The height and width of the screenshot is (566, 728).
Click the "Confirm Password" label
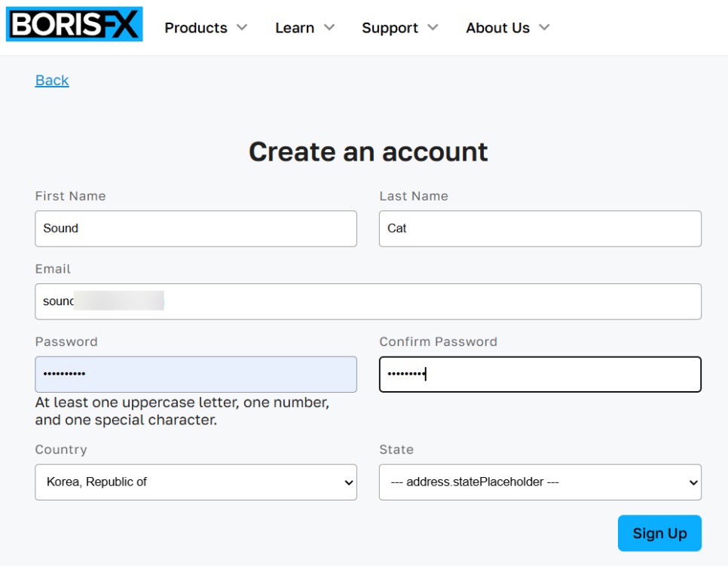[439, 341]
